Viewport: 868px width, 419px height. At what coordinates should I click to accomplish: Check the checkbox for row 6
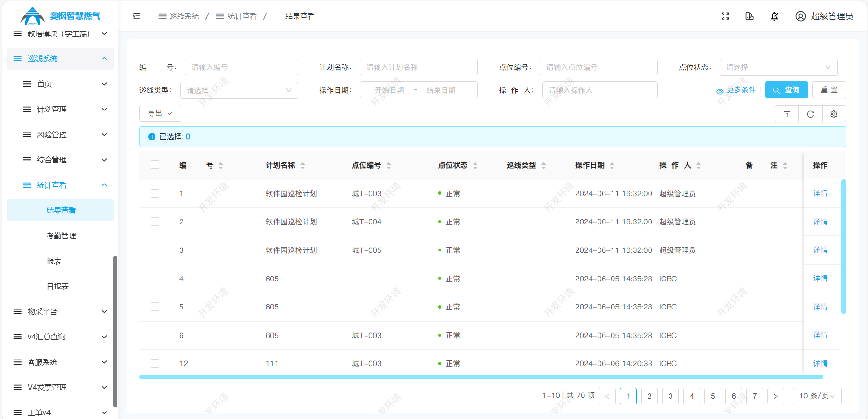point(155,335)
